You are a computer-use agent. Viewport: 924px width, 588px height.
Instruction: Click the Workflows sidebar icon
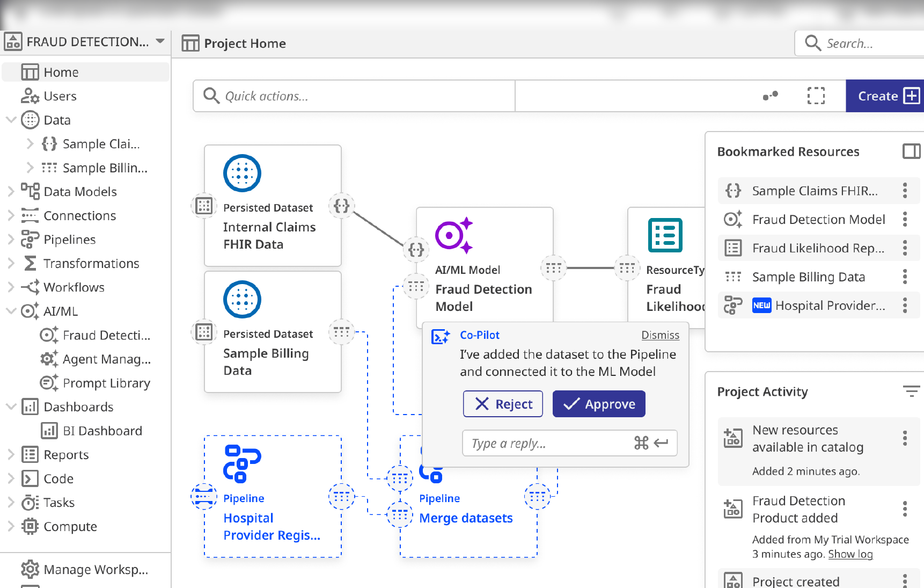(x=30, y=287)
